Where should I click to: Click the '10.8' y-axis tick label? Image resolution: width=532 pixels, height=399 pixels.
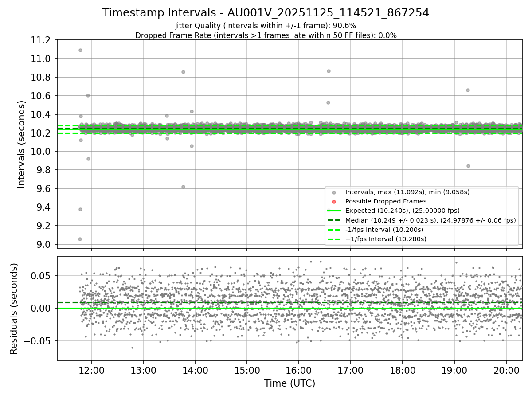pyautogui.click(x=41, y=78)
